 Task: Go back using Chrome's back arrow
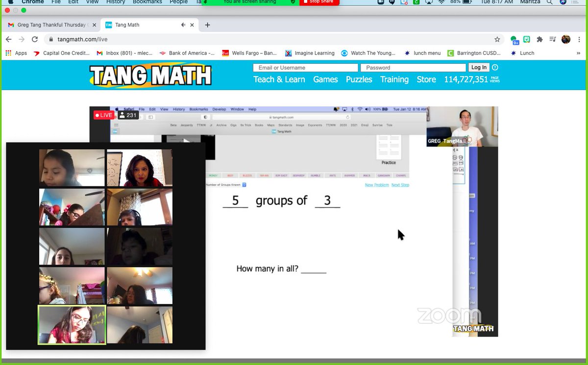click(8, 39)
